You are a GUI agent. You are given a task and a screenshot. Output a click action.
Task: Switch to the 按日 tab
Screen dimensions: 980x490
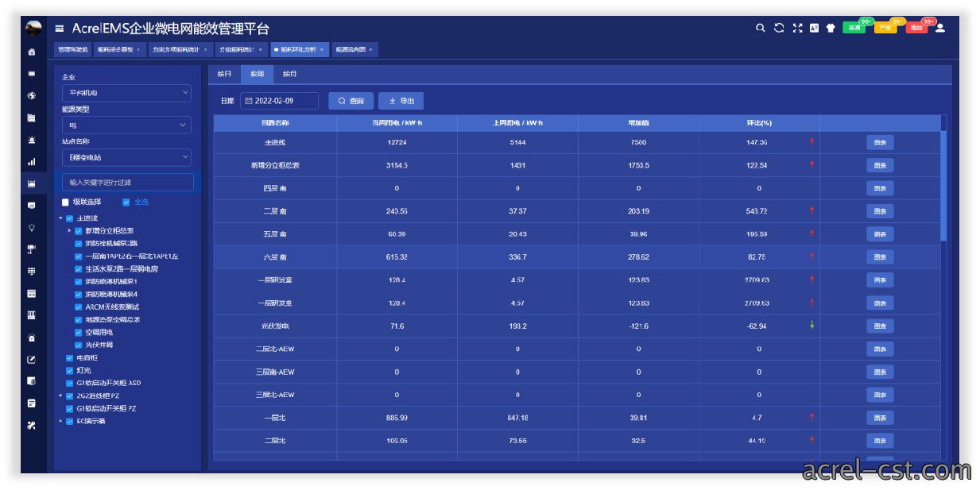point(224,74)
